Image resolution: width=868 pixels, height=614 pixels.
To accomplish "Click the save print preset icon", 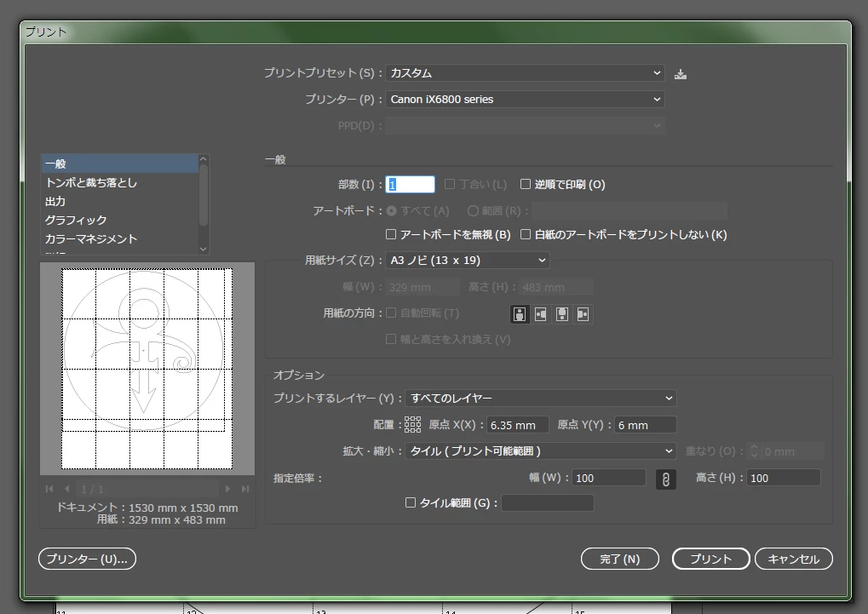I will click(681, 74).
